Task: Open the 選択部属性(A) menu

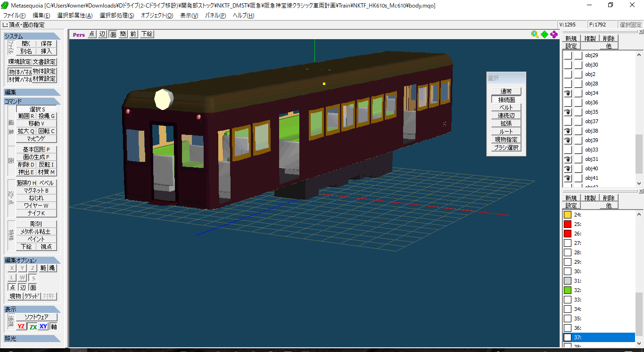Action: pos(74,16)
